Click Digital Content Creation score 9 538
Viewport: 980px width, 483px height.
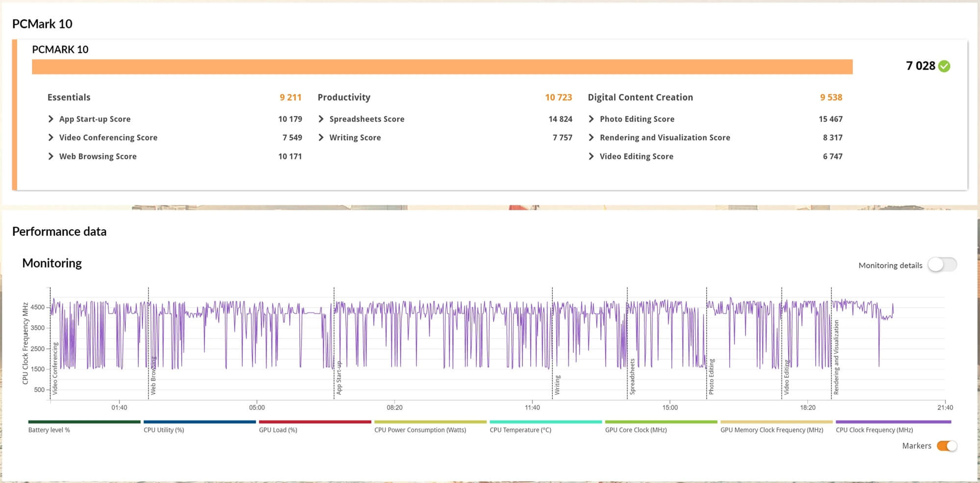click(x=831, y=97)
